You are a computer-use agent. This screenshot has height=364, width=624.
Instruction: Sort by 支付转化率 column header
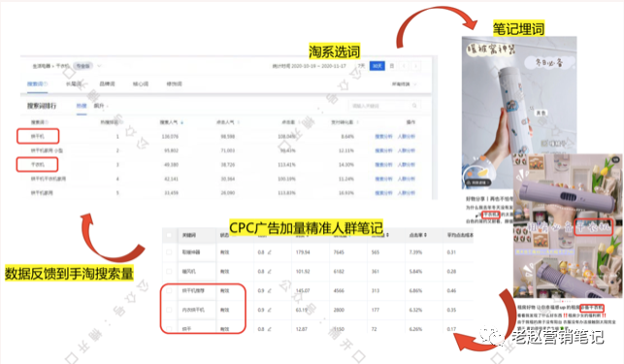pyautogui.click(x=345, y=122)
